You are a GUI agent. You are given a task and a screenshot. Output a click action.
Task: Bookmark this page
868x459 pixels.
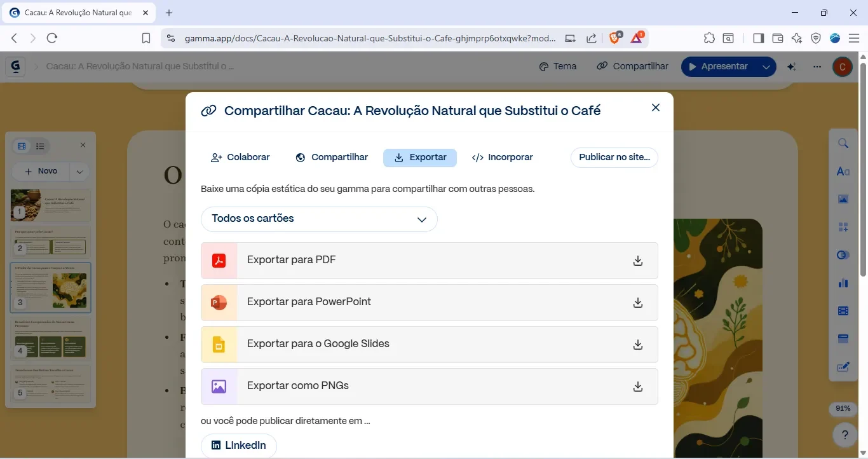(x=146, y=38)
